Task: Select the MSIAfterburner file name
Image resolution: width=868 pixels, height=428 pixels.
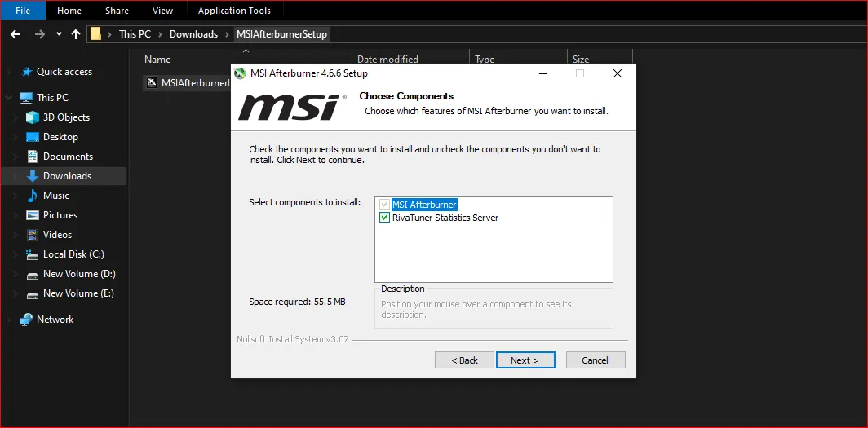Action: click(196, 83)
